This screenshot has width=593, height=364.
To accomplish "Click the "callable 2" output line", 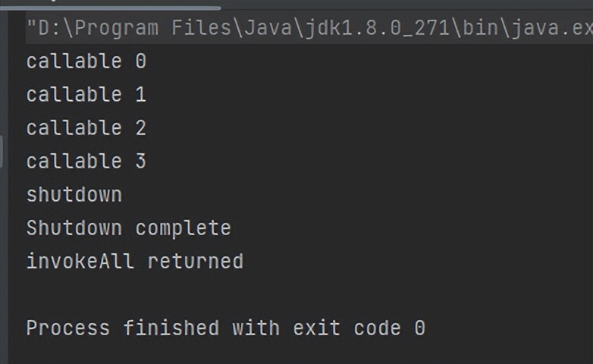I will pyautogui.click(x=86, y=128).
